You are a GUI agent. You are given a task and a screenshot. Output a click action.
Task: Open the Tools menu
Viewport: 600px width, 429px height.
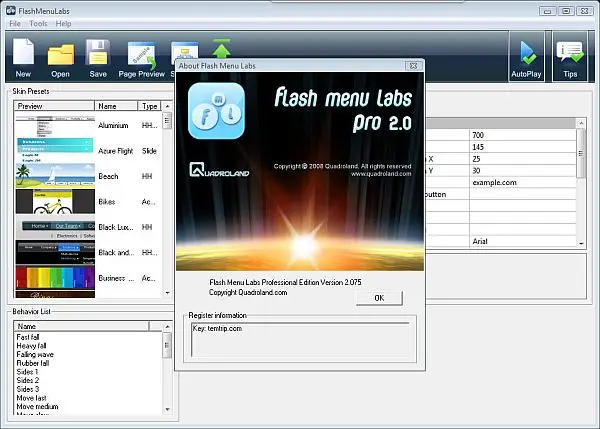click(x=38, y=24)
